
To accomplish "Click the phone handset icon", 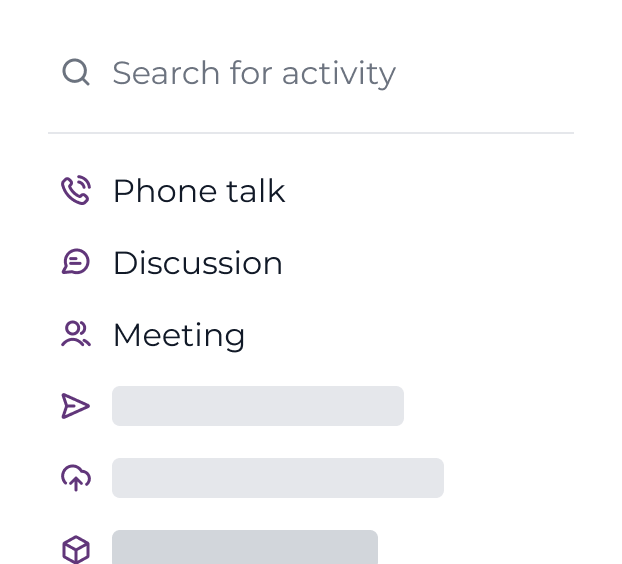I will pos(76,190).
